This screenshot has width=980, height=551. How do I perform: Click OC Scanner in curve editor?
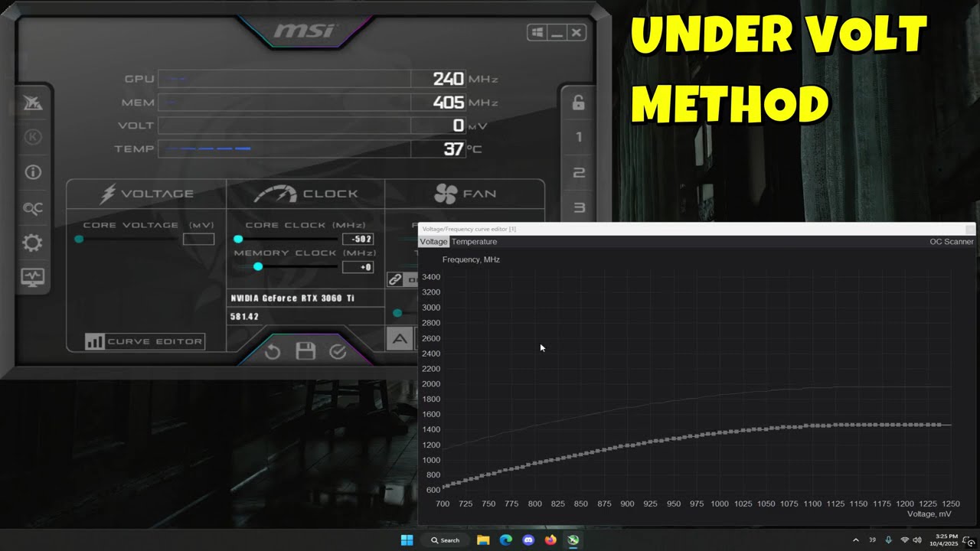coord(952,242)
